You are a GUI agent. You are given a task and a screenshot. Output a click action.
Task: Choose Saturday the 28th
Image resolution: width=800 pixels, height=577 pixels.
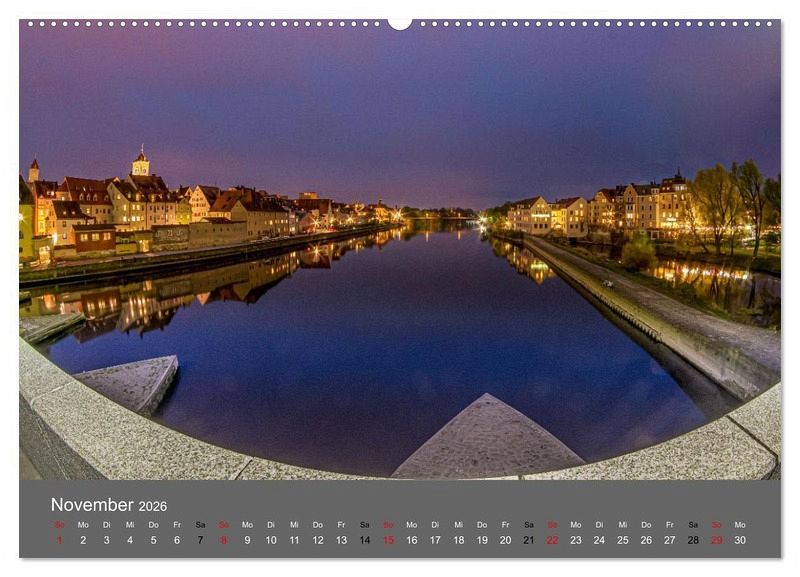pyautogui.click(x=693, y=540)
